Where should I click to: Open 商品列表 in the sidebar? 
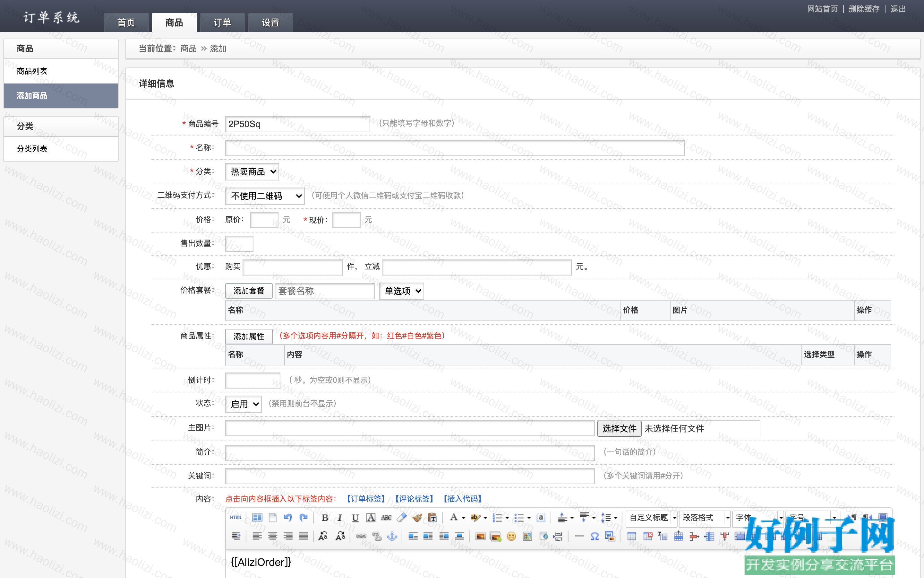[x=61, y=71]
